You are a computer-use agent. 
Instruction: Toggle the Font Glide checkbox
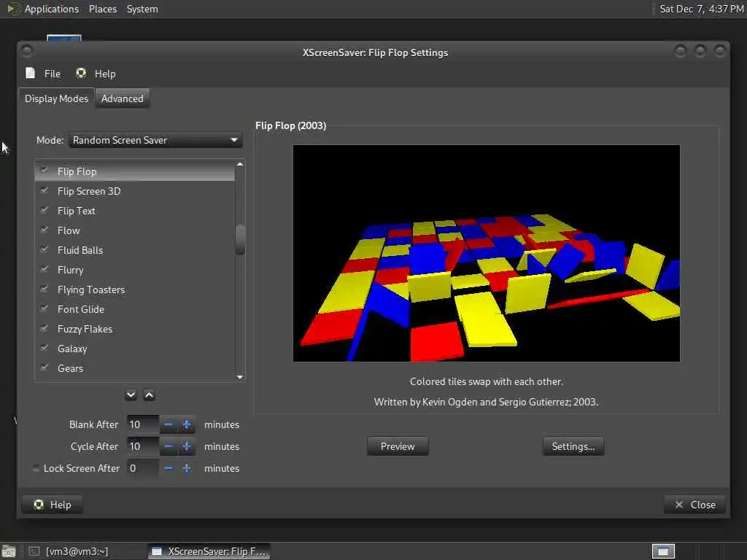(44, 308)
